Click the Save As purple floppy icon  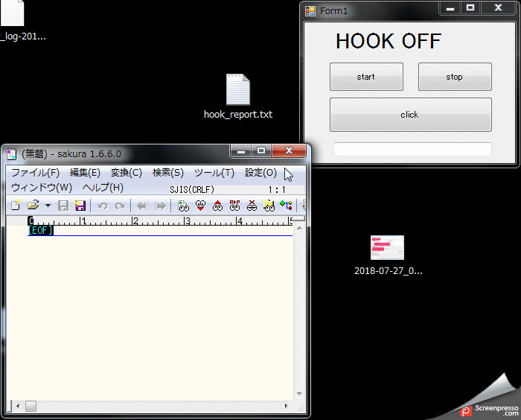80,206
